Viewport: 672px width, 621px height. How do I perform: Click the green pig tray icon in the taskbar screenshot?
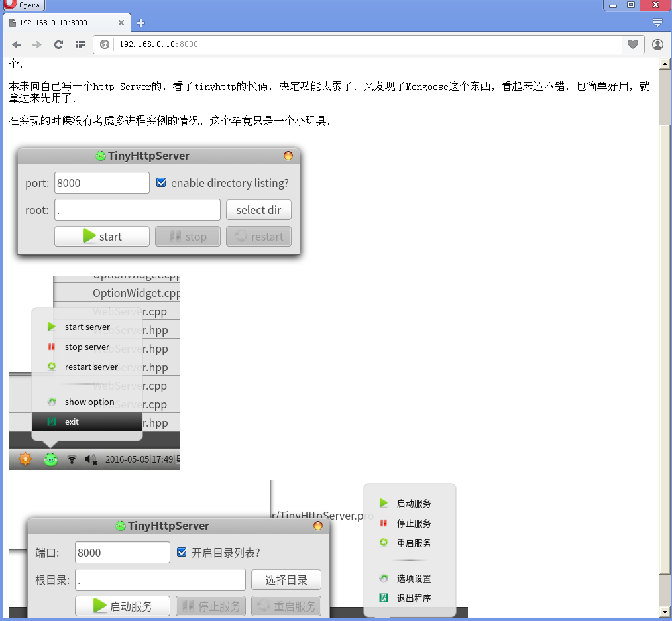pos(50,459)
